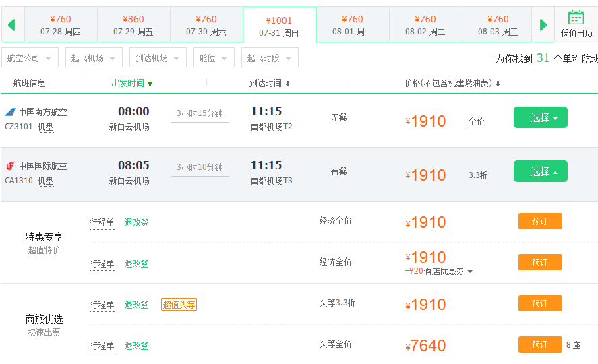
Task: Sort by arrival time down arrow
Action: 288,84
